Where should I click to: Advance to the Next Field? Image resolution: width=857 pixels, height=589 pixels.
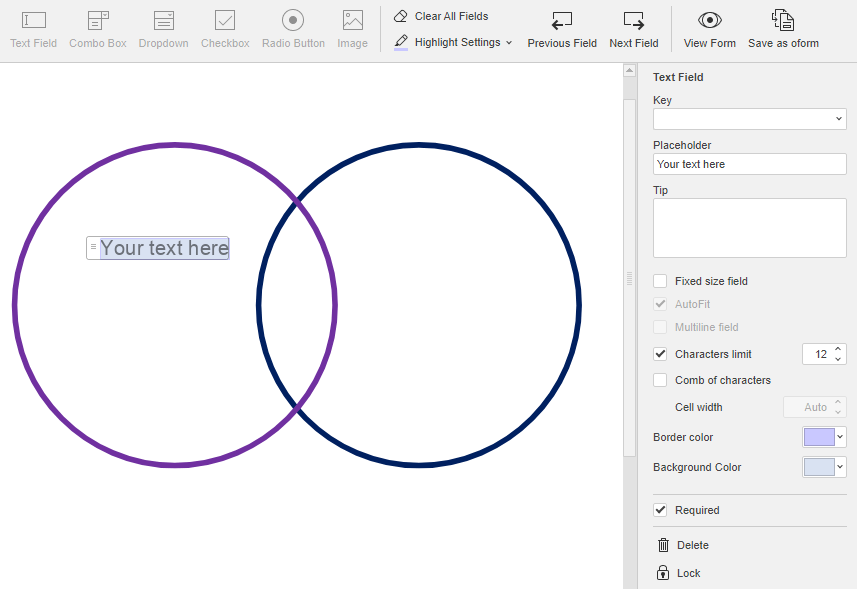[633, 28]
